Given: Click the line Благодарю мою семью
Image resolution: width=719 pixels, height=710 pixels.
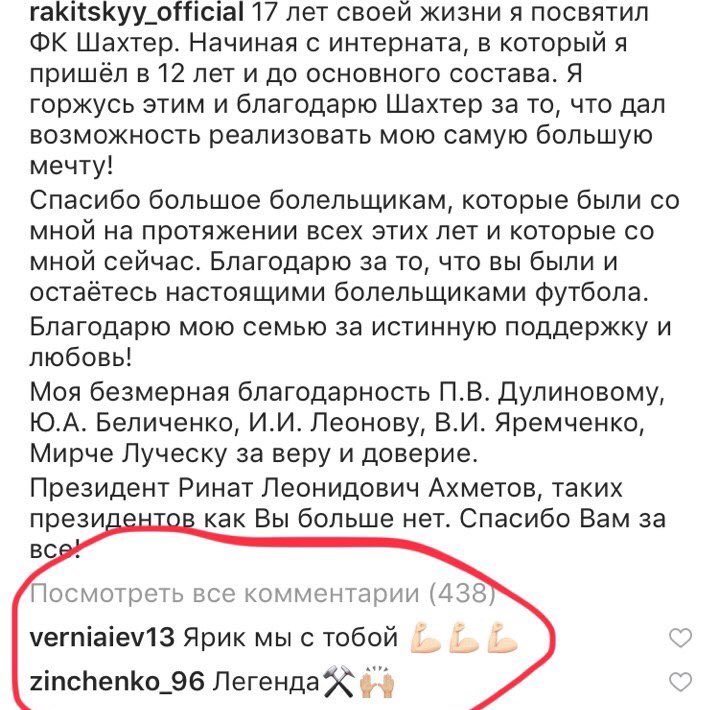Looking at the screenshot, I should [351, 328].
